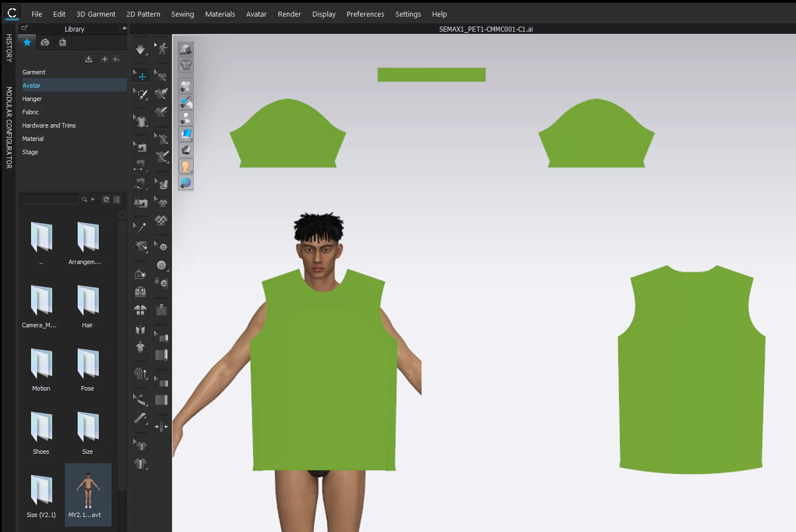This screenshot has height=532, width=796.
Task: Toggle the grey garment quality render icon
Action: tap(186, 49)
